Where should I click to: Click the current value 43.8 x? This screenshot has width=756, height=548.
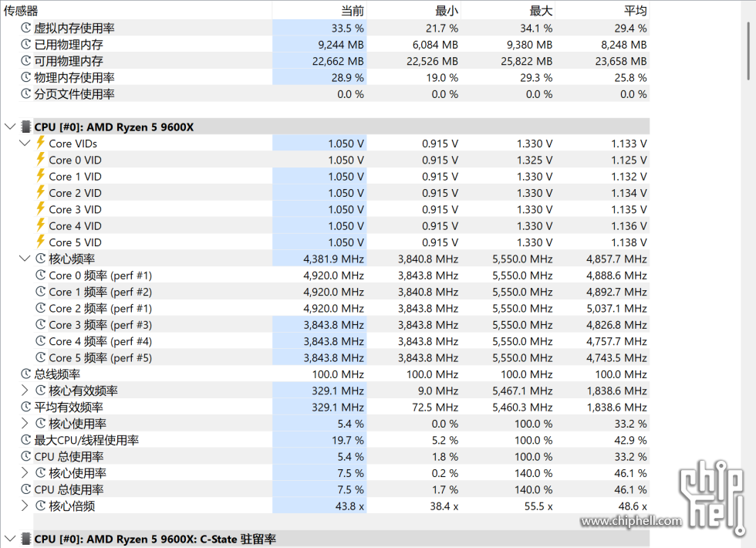coord(349,506)
